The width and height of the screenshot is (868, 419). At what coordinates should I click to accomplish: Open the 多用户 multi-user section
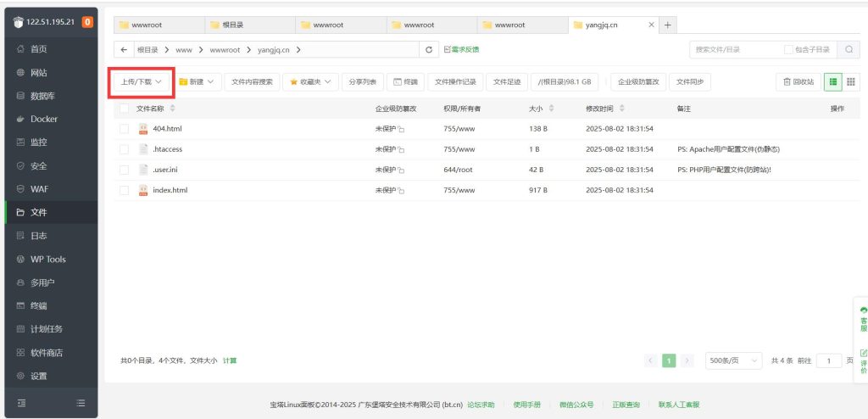click(51, 282)
